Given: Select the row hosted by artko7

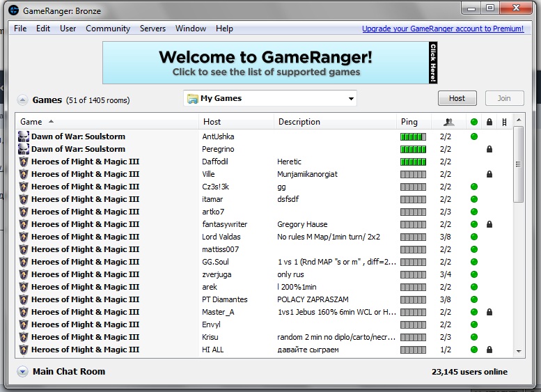Looking at the screenshot, I should coord(265,212).
